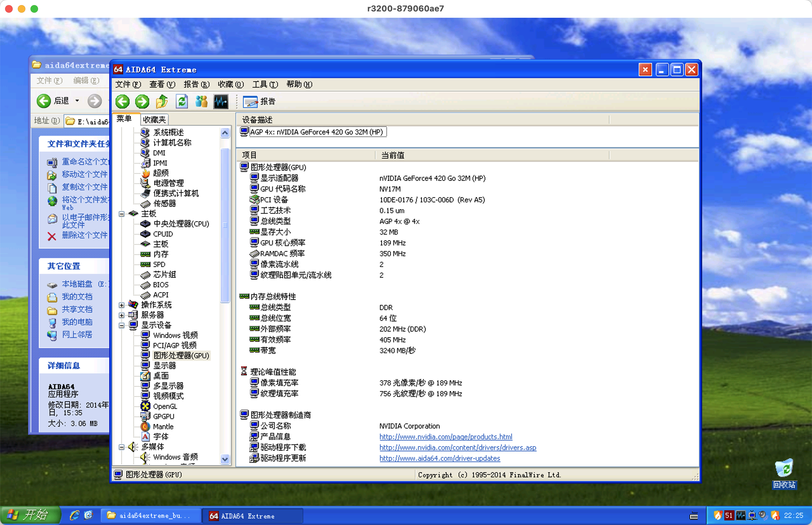Select IPMI tree item
Image resolution: width=812 pixels, height=525 pixels.
click(160, 163)
